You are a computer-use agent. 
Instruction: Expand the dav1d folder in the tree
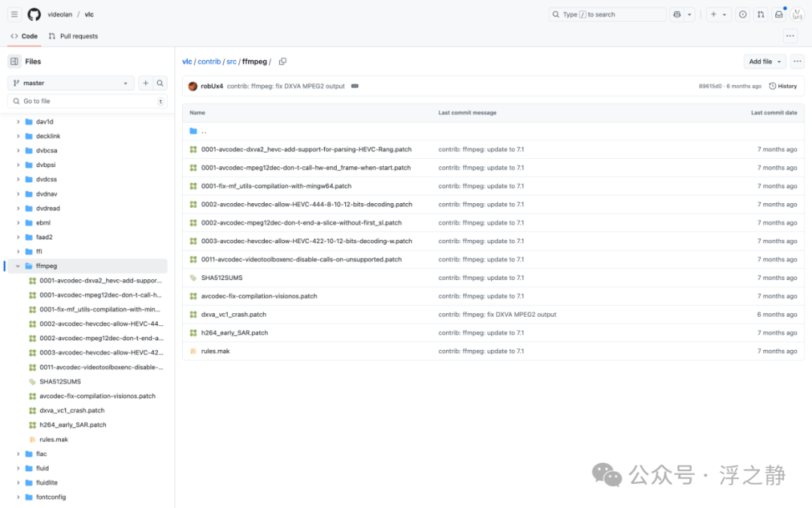tap(18, 122)
